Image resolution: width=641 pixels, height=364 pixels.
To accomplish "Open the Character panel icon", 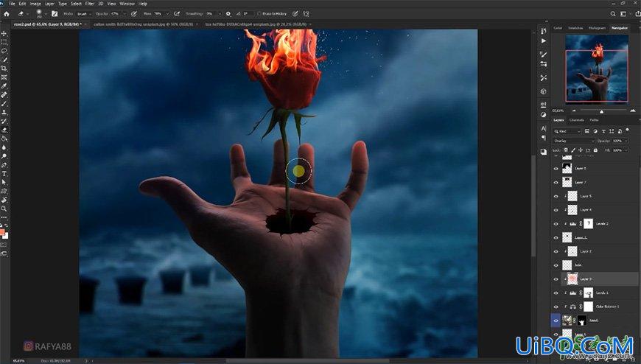I will [x=543, y=128].
